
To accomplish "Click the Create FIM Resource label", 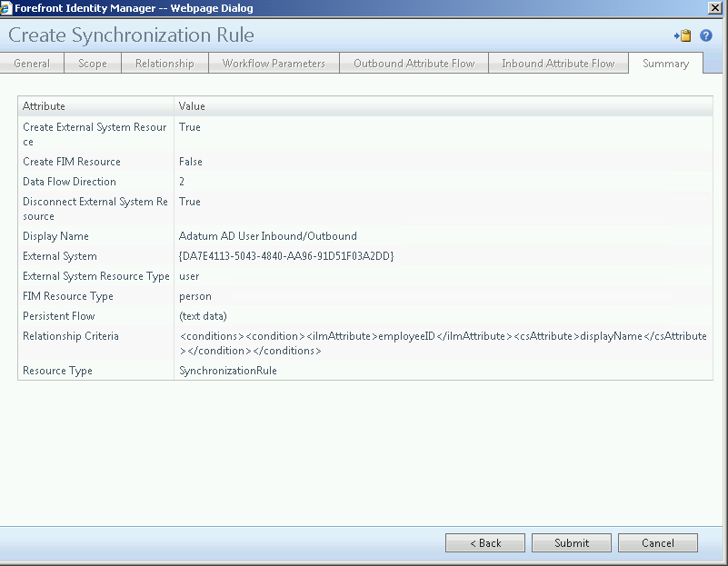I will pos(72,162).
